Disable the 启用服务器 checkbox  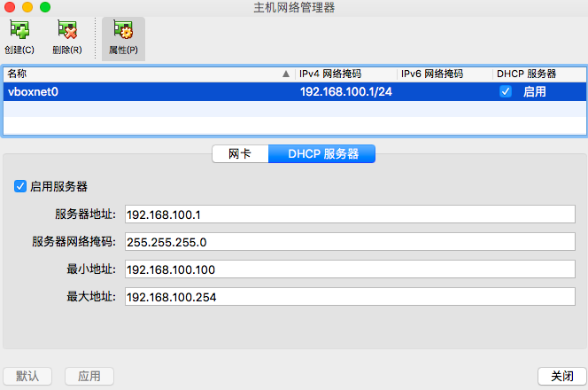click(19, 186)
